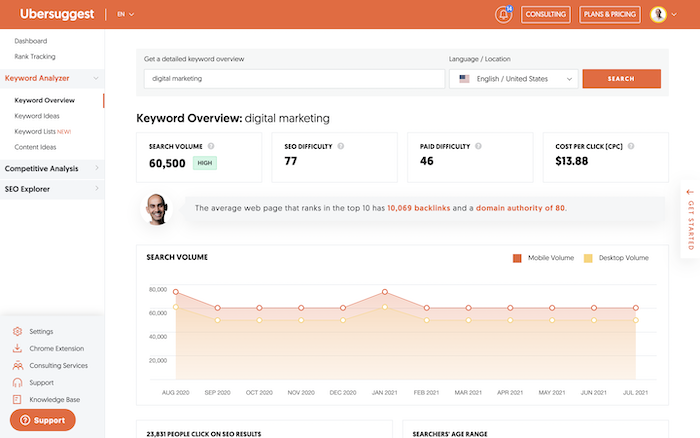Click the SEO Difficulty info icon

[x=341, y=146]
